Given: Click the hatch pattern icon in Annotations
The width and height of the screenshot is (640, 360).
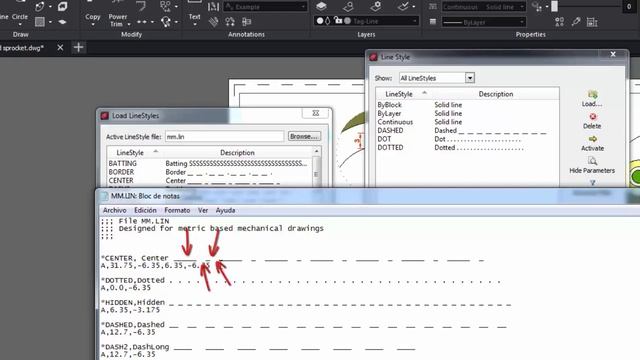Looking at the screenshot, I should [x=213, y=22].
